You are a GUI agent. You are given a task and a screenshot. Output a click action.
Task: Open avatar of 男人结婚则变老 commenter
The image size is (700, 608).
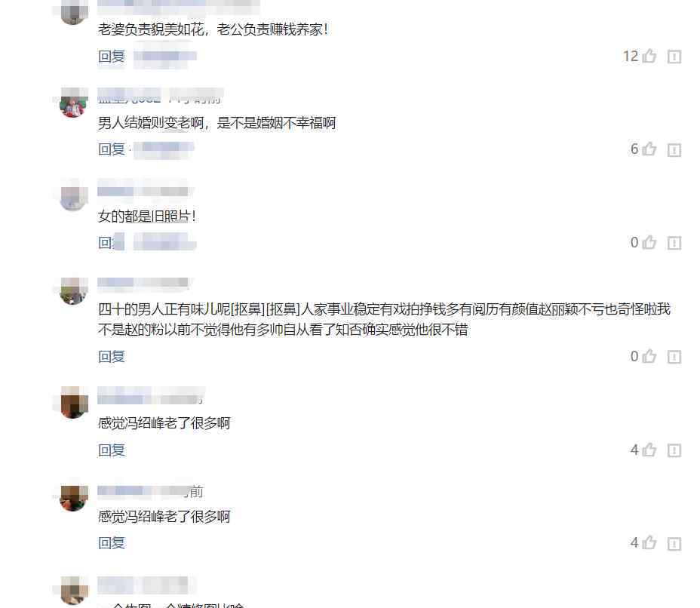tap(74, 103)
